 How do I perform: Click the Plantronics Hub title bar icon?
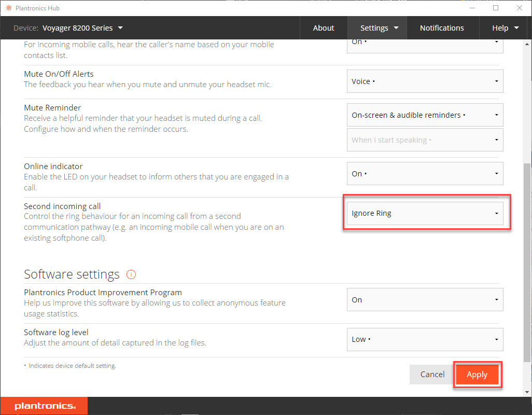pyautogui.click(x=8, y=8)
